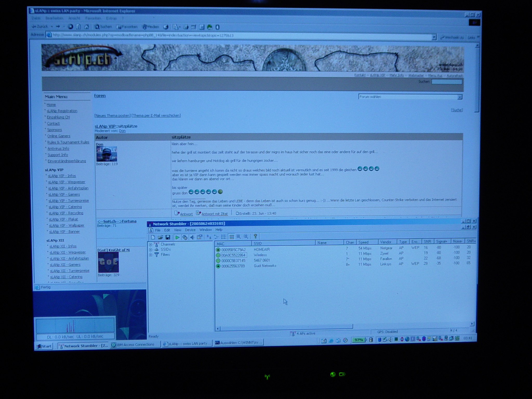532x399 pixels.
Task: Expand the Filters tree node
Action: (150, 255)
